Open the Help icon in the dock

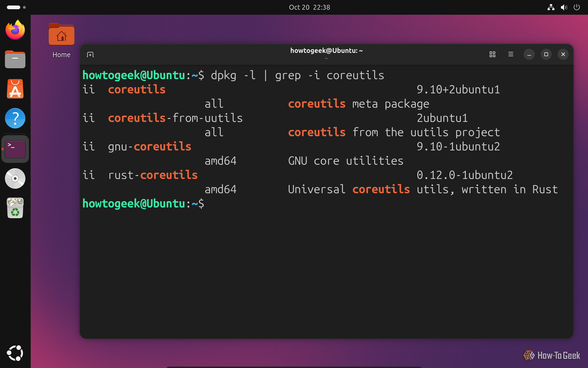15,118
